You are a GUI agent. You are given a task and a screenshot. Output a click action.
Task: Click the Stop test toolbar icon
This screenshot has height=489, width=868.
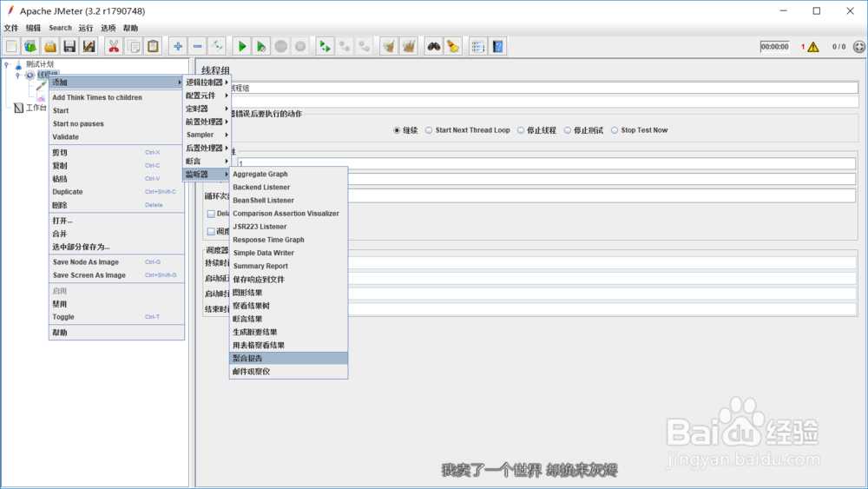280,47
